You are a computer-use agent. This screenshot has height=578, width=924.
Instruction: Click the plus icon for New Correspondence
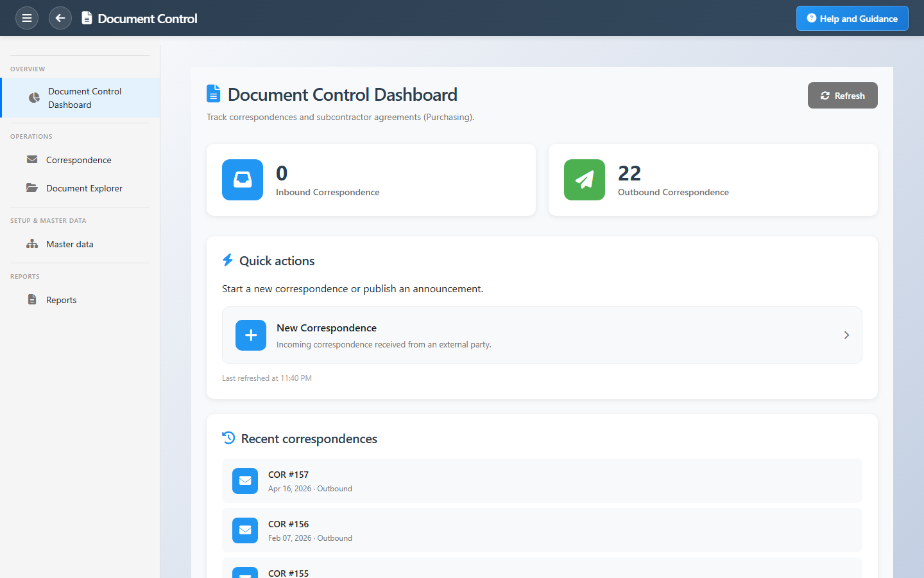251,335
